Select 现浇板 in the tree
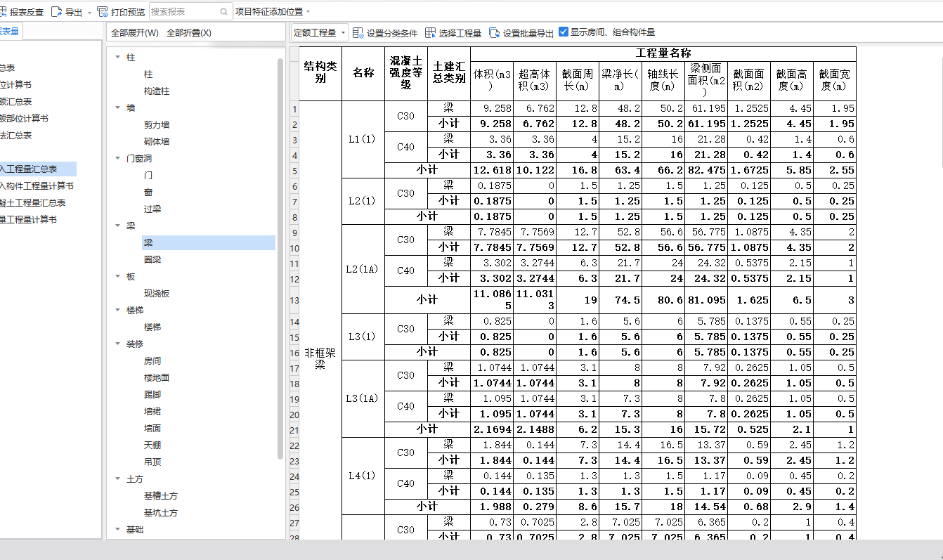 157,294
